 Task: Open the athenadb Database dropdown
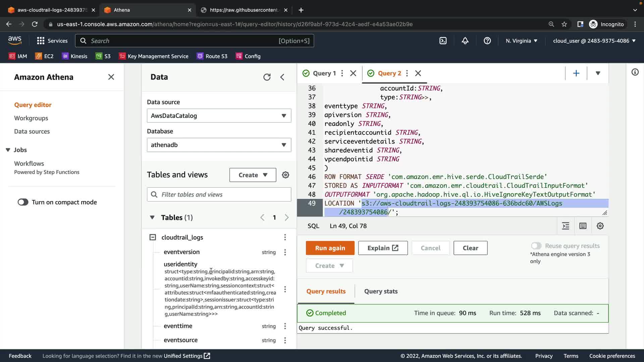tap(219, 145)
